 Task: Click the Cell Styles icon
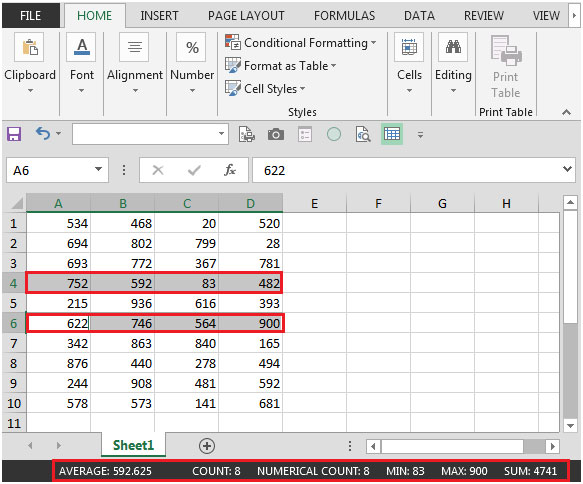[233, 88]
